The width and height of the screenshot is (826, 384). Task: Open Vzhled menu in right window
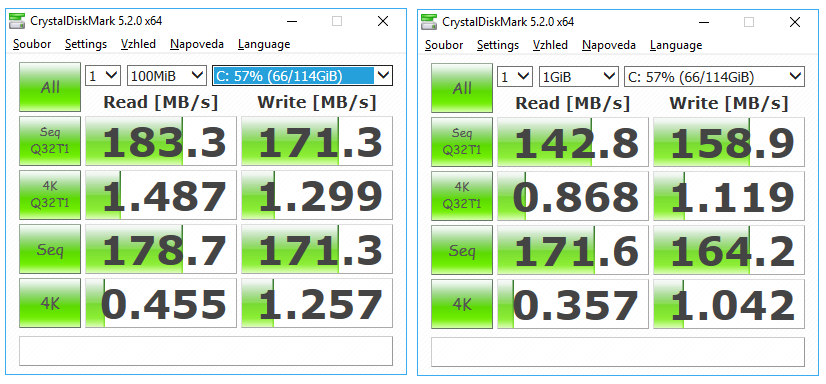point(550,45)
